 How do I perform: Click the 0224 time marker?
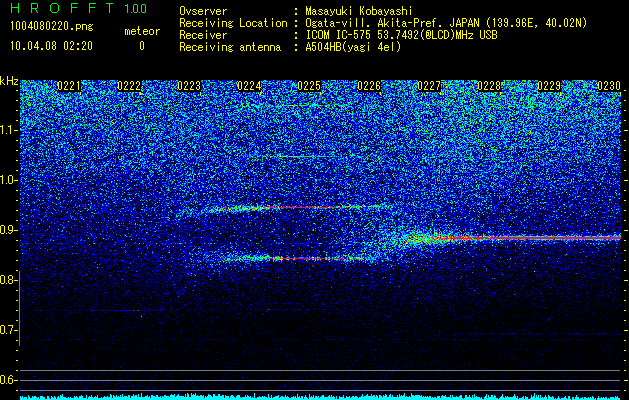pyautogui.click(x=249, y=86)
